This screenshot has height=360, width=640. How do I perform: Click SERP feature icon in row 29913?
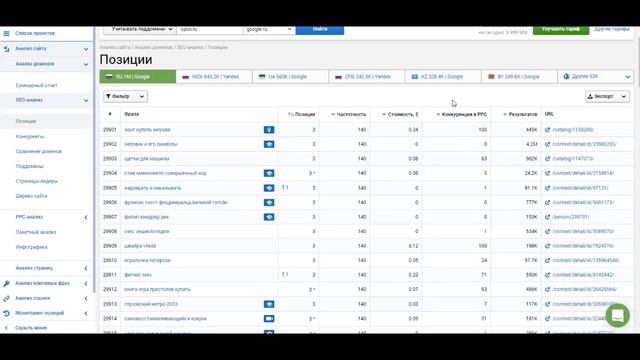click(269, 304)
